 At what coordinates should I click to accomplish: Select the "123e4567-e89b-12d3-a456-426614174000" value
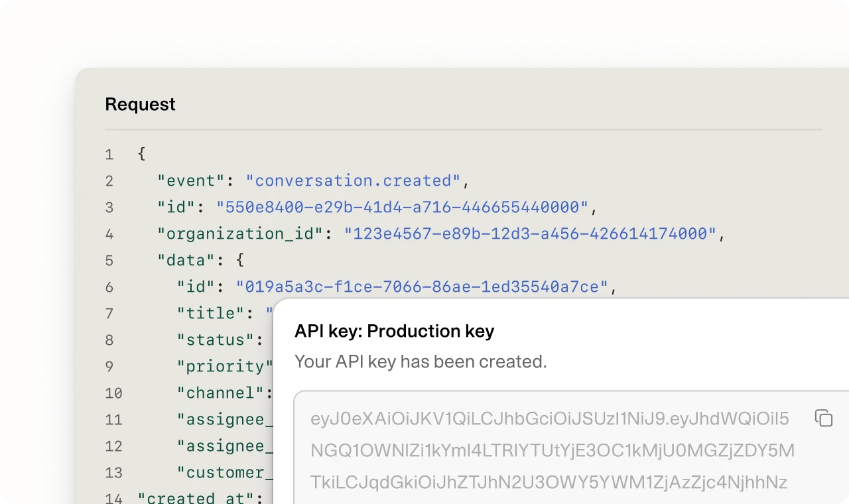pos(530,233)
